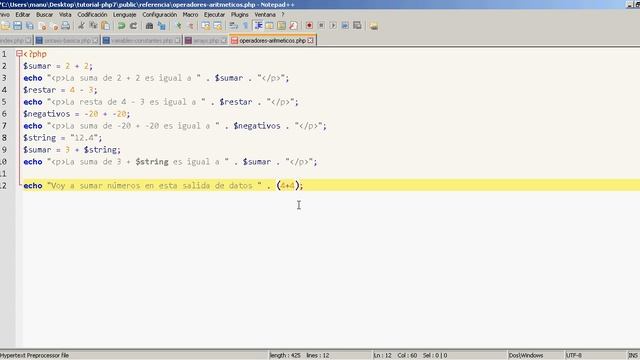Click the Close document toolbar icon
Image resolution: width=640 pixels, height=360 pixels.
click(42, 26)
